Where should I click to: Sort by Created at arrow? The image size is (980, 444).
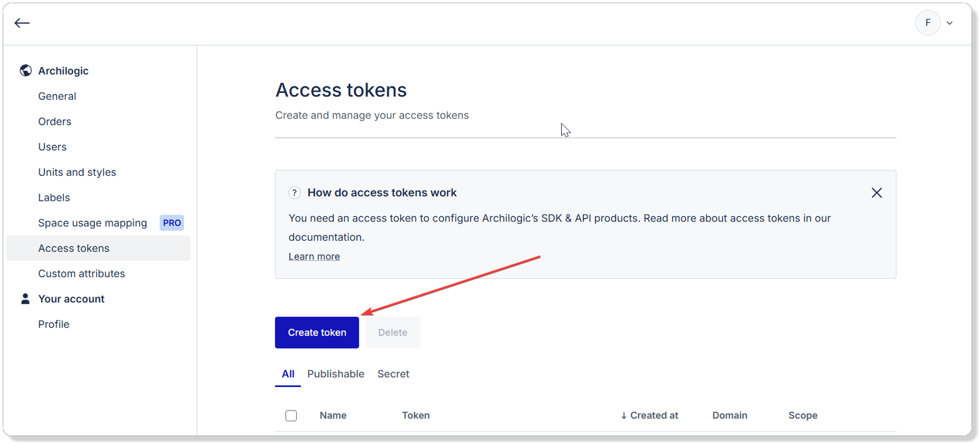point(624,416)
